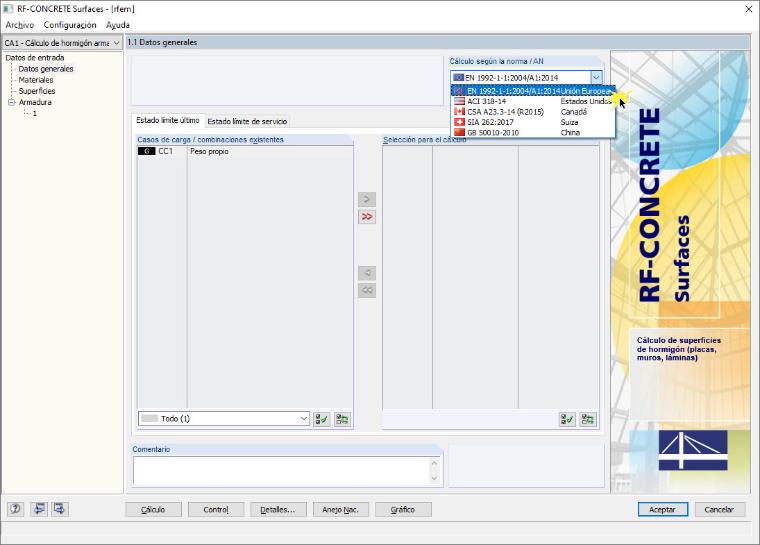Click the Cancelar button
Image resolution: width=760 pixels, height=545 pixels.
(719, 510)
